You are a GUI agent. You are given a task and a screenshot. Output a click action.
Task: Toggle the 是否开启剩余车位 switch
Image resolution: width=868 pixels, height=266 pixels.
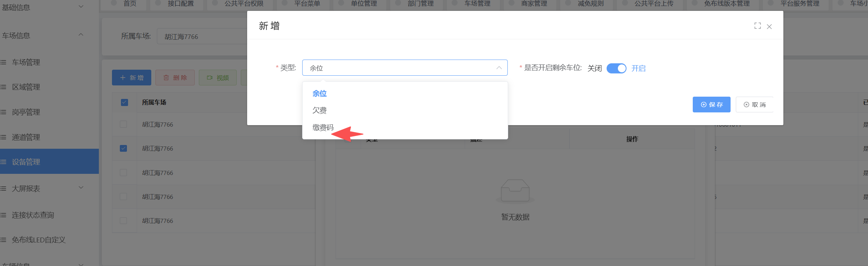616,68
